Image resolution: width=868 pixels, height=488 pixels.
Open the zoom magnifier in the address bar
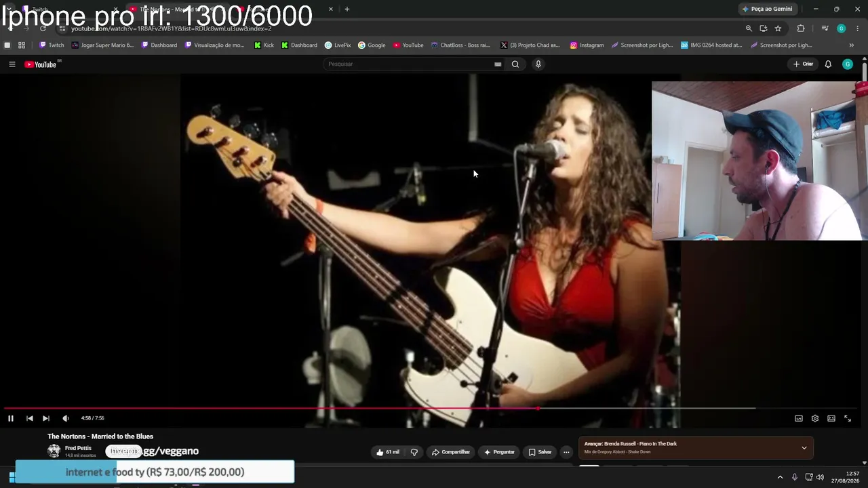(749, 28)
